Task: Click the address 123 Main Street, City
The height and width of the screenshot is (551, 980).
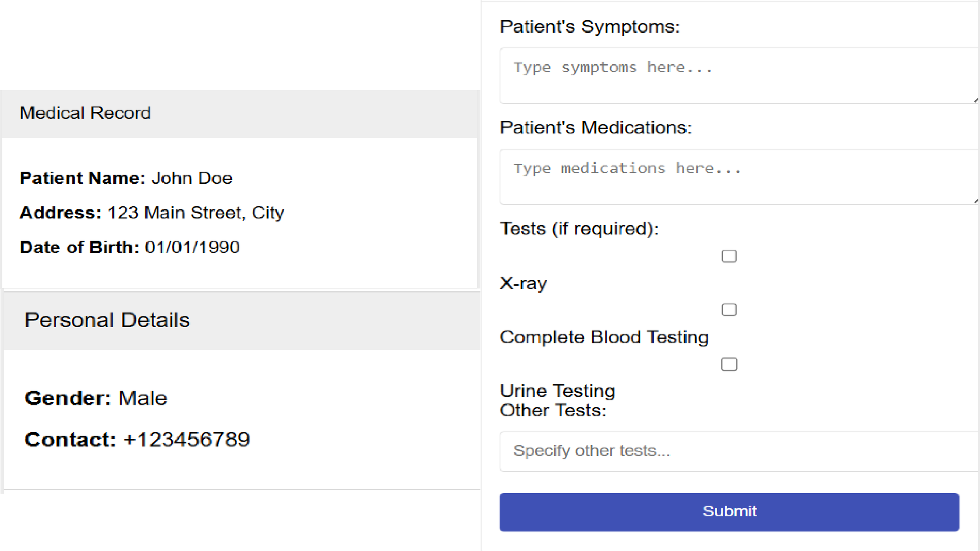Action: tap(195, 213)
